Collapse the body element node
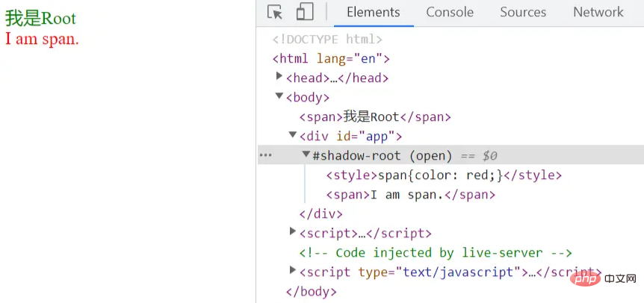Screen dimensions: 644x303 pos(279,96)
